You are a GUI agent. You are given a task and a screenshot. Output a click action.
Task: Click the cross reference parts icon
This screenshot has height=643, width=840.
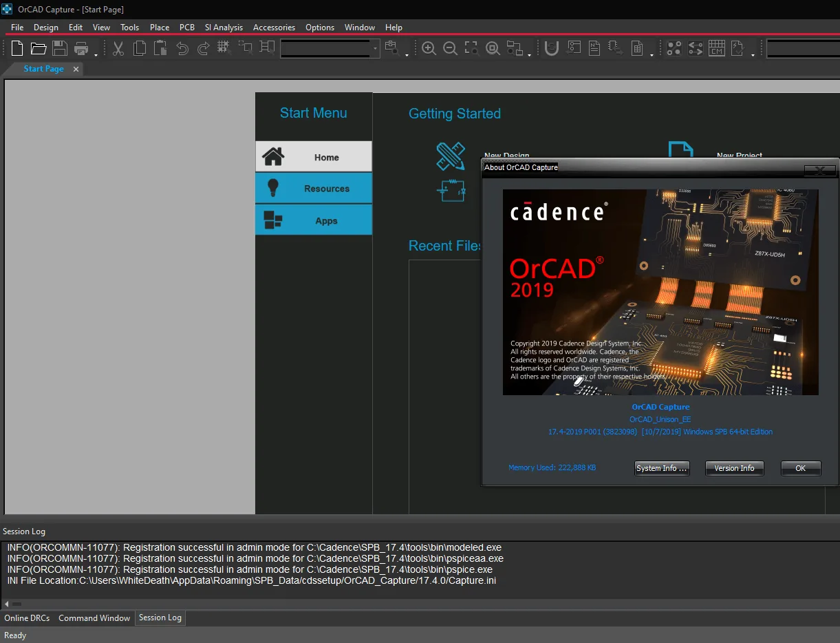(616, 48)
